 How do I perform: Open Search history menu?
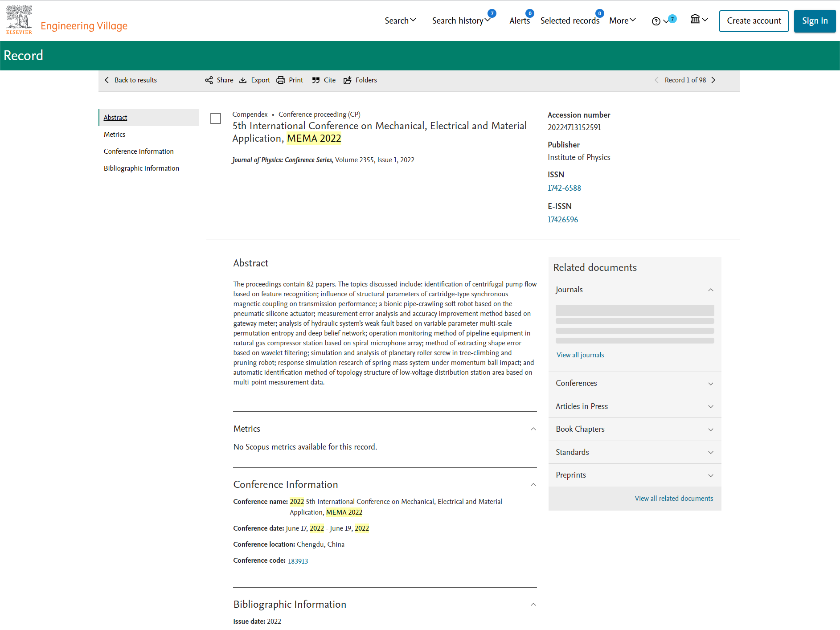click(x=461, y=20)
